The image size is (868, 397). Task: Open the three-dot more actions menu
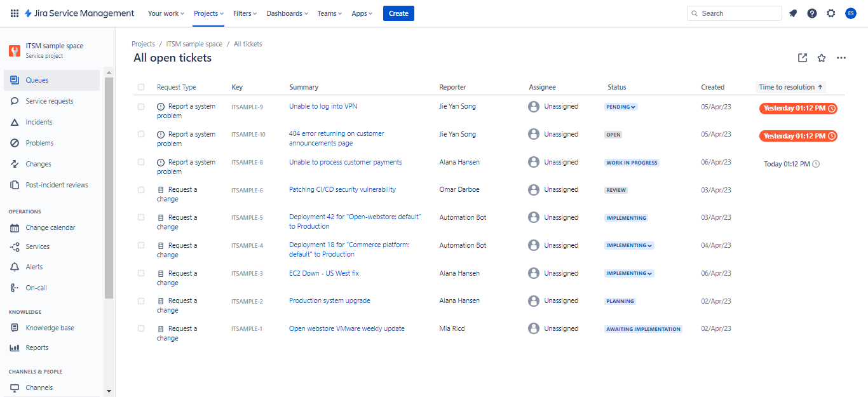click(841, 58)
